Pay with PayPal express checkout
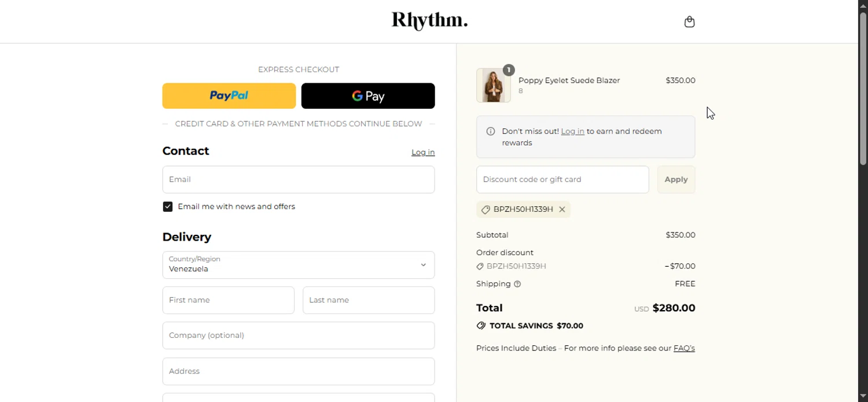Image resolution: width=868 pixels, height=402 pixels. tap(229, 96)
